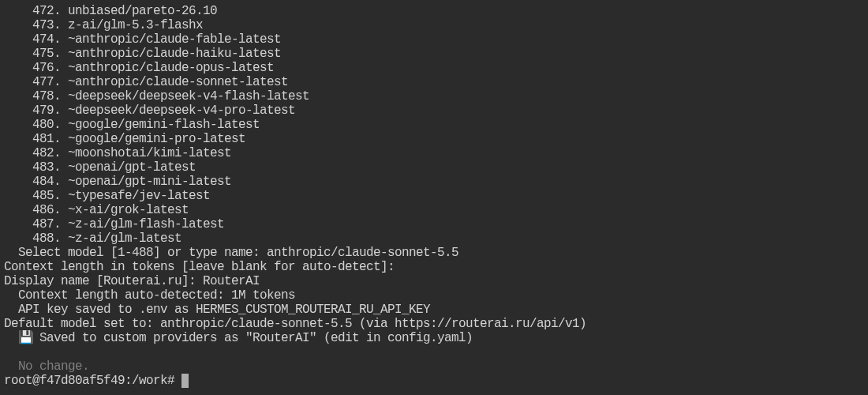Click the terminal cursor block at prompt
Image resolution: width=868 pixels, height=395 pixels.
(185, 381)
